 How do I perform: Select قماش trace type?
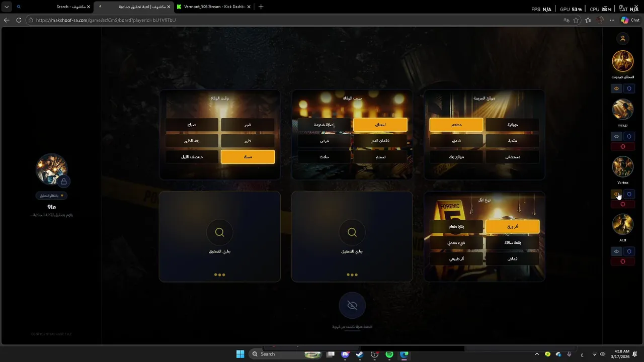click(512, 259)
